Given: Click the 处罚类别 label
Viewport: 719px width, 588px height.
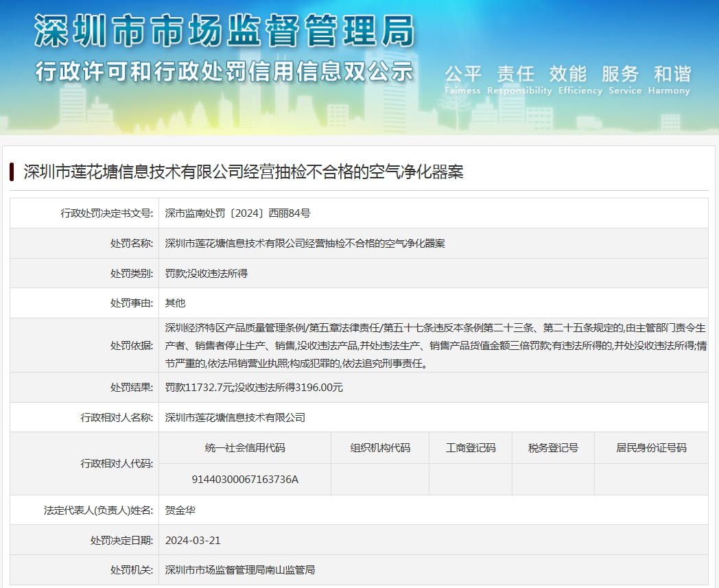Looking at the screenshot, I should pyautogui.click(x=132, y=274).
